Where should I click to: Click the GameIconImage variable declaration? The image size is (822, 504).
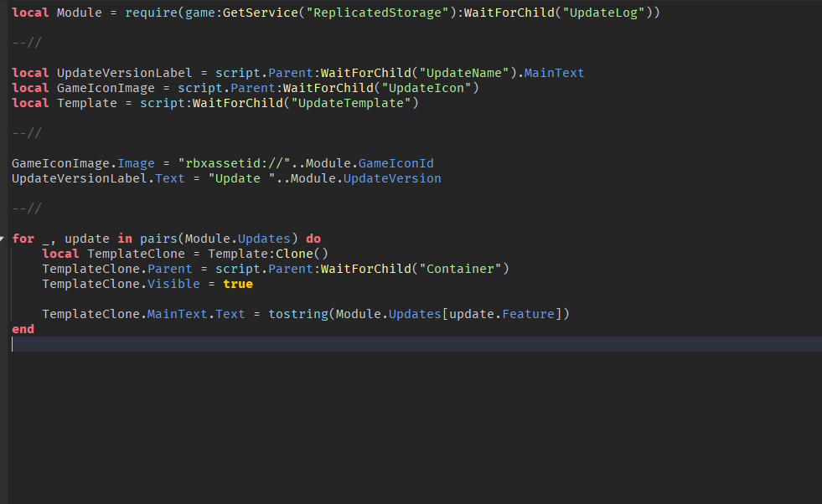(106, 87)
